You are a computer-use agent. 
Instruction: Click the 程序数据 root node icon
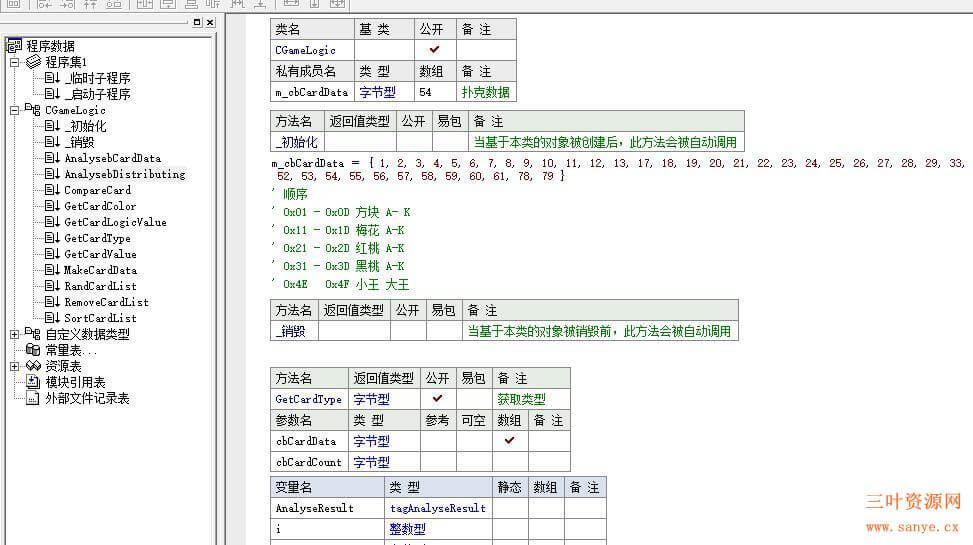[14, 45]
